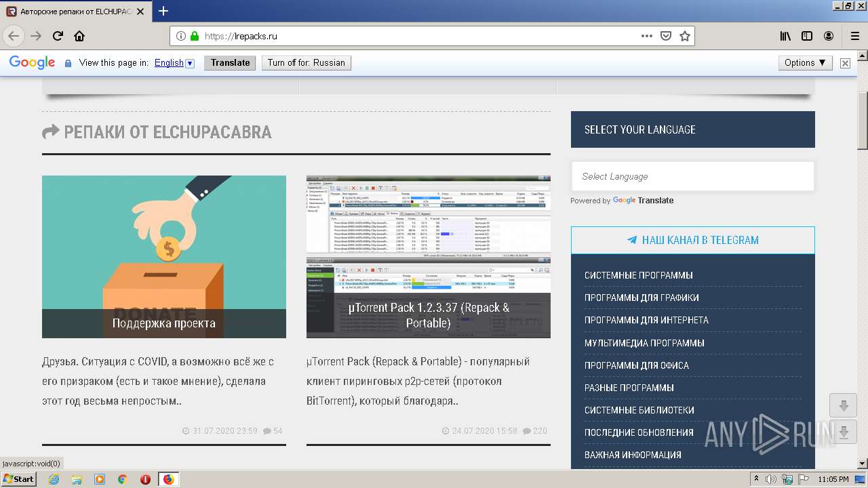
Task: Open ПРОГРАММЫ ДЛЯ ИНТЕРНЕТА category
Action: pos(646,320)
